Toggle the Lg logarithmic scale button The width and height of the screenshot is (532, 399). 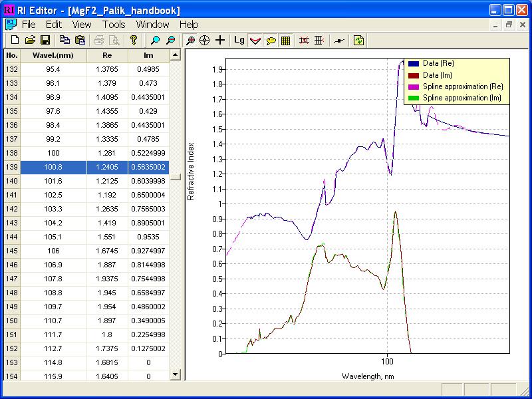(x=239, y=41)
